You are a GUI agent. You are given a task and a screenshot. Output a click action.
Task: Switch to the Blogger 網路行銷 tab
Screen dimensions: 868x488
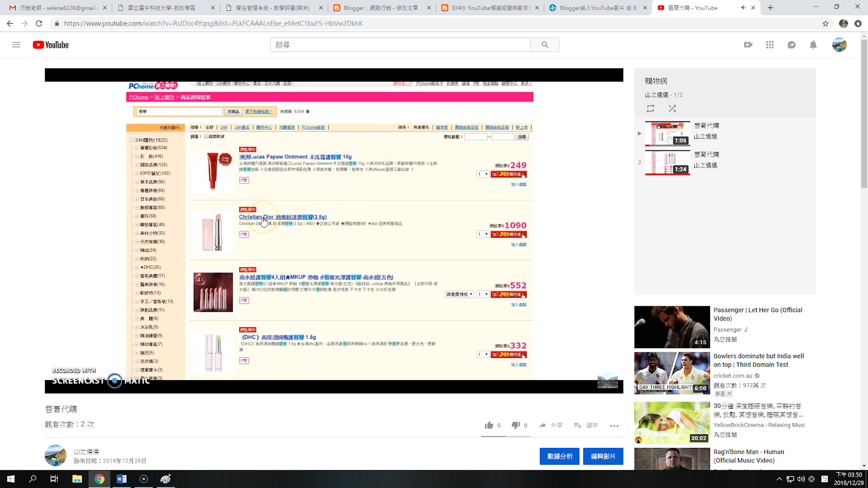[x=382, y=8]
